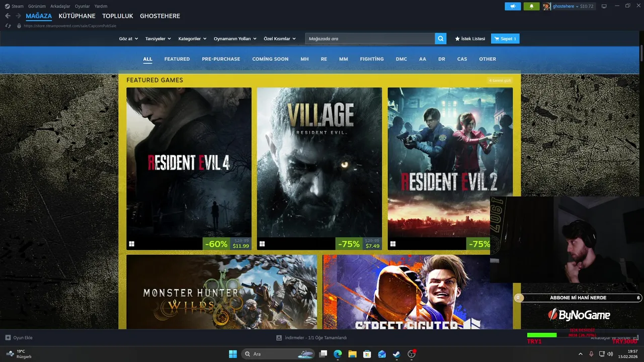Click the store URL address

[x=70, y=26]
